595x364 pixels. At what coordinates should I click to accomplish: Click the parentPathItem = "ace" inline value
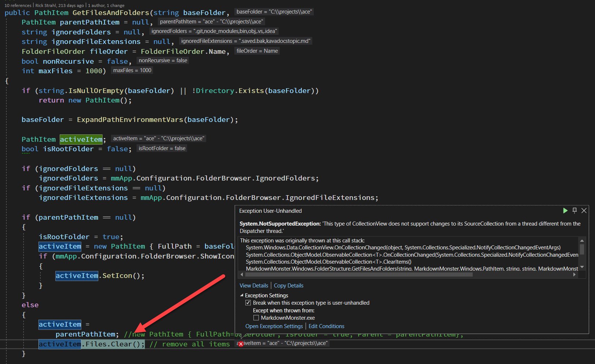[211, 22]
